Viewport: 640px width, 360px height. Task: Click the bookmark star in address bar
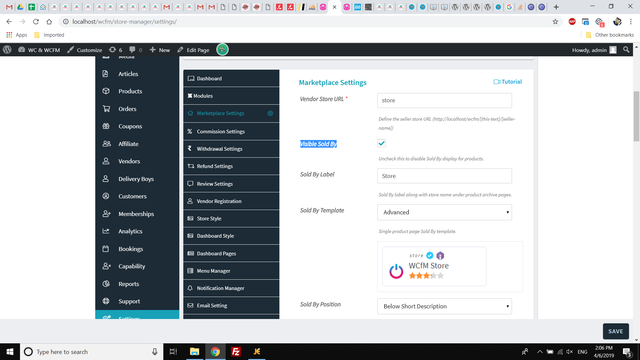coord(555,22)
